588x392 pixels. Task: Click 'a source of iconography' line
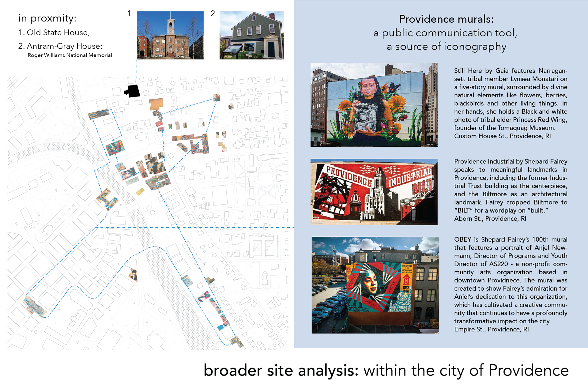click(x=447, y=47)
